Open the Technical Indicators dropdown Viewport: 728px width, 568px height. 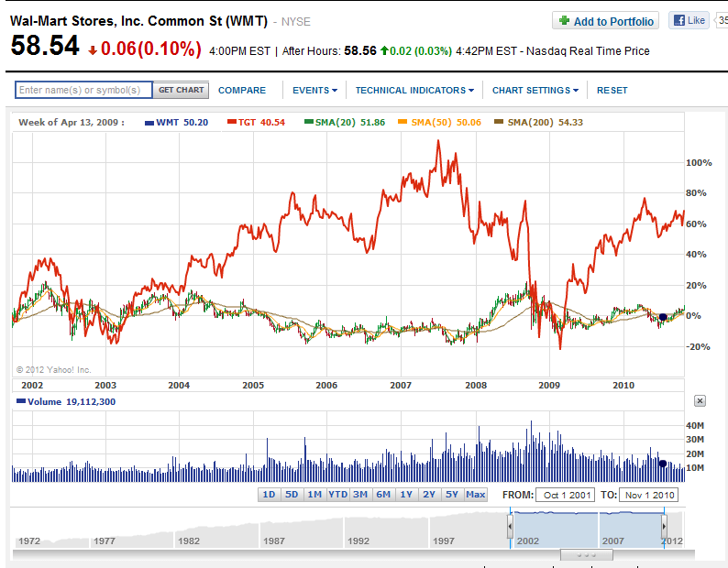414,91
